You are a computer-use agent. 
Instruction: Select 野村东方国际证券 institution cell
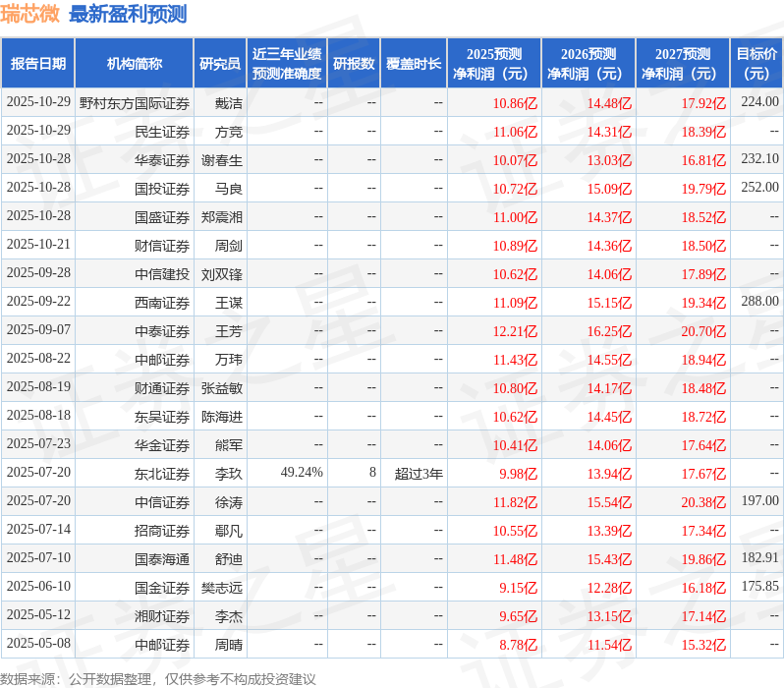tap(134, 103)
